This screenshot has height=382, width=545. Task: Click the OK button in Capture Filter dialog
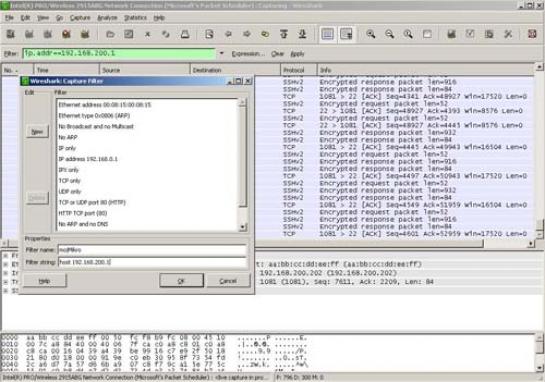tap(181, 281)
